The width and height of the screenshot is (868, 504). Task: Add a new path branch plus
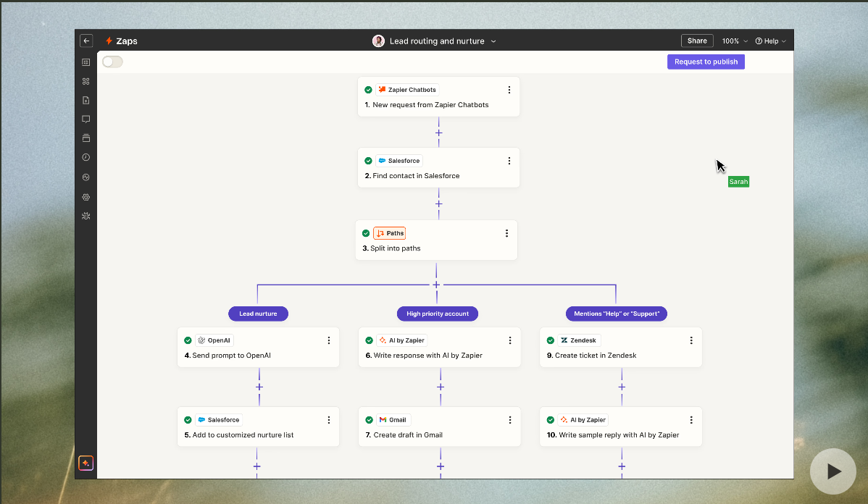436,285
